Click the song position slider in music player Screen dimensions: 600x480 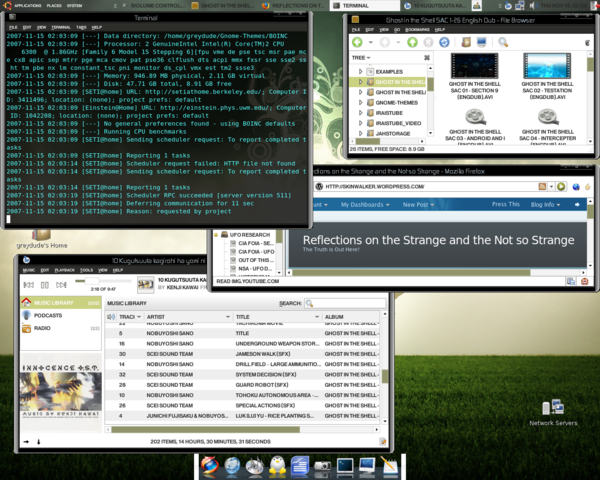point(92,281)
